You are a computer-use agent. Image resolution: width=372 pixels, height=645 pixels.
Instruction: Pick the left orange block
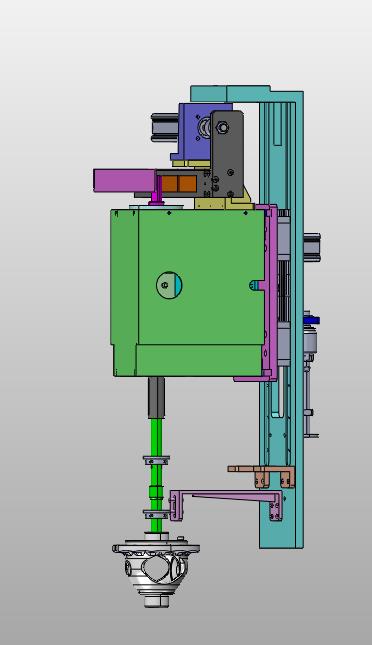point(169,184)
